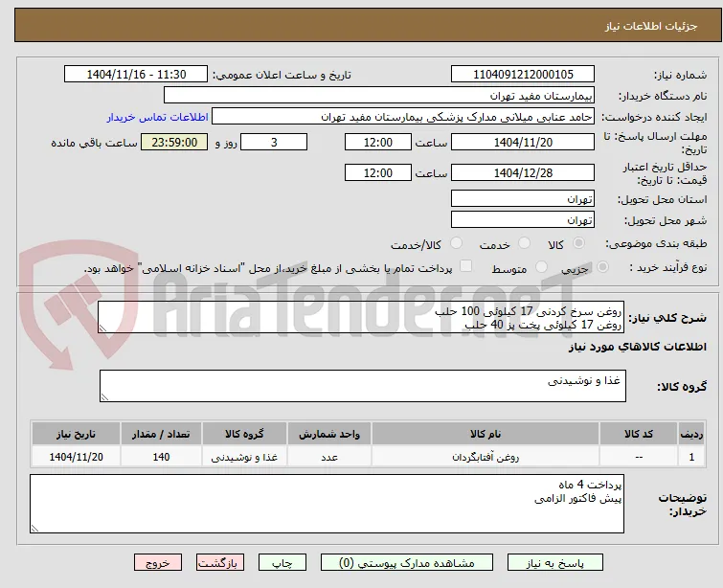Click the resize handle of description textarea
Screen dimensions: 723x588
pyautogui.click(x=102, y=328)
